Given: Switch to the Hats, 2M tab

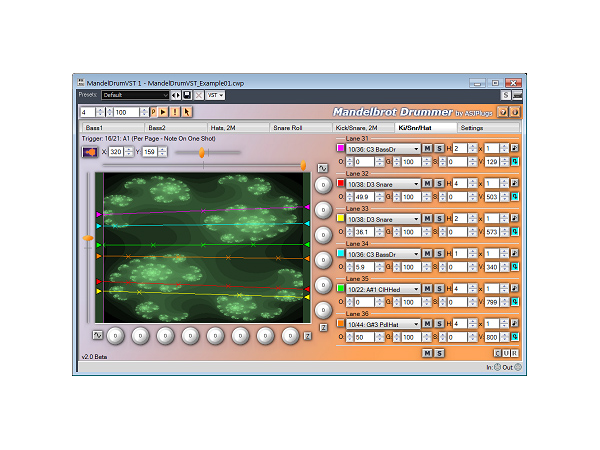Looking at the screenshot, I should coord(238,128).
